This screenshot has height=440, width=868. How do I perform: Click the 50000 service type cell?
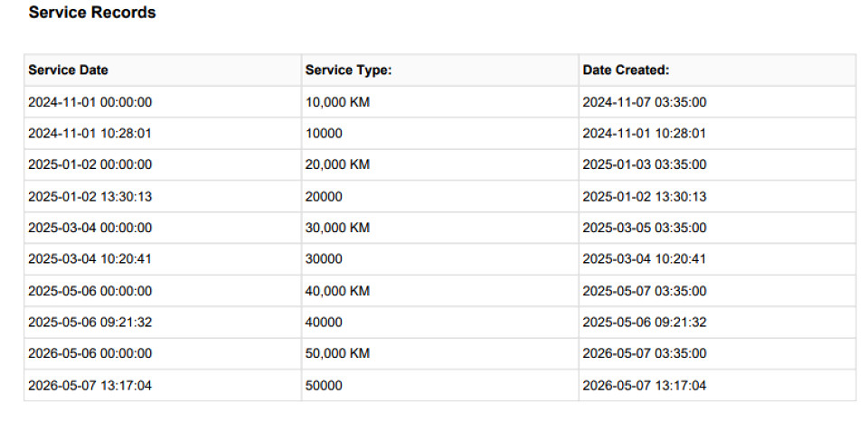point(324,386)
